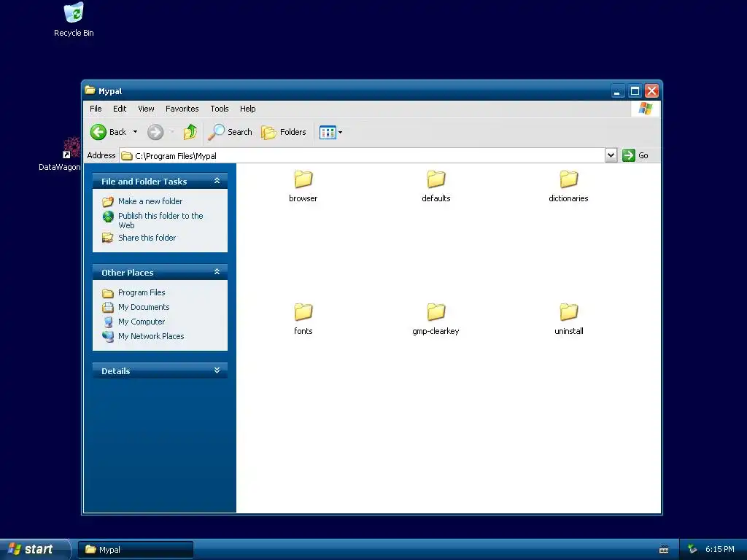Click the My Computer sidebar icon

[108, 322]
